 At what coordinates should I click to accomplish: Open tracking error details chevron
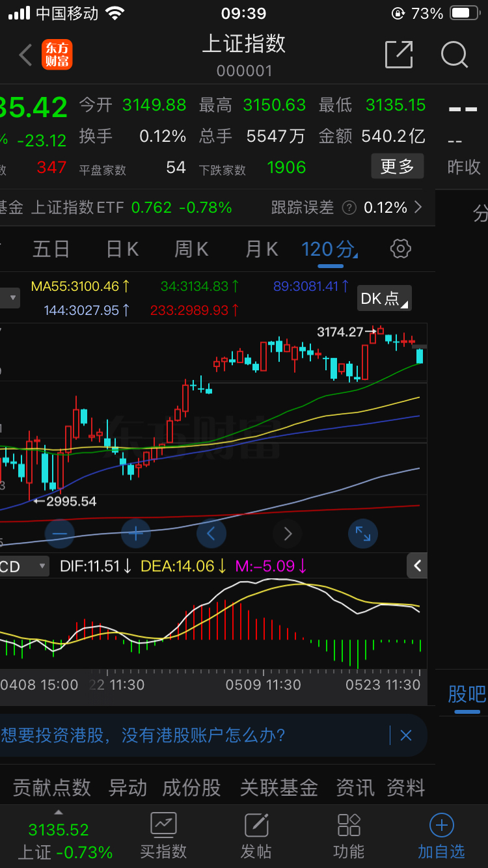coord(418,208)
